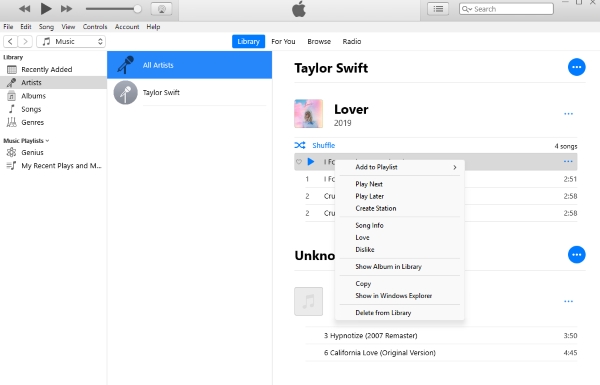Switch to the Browse tab
Viewport: 600px width, 385px height.
coord(319,41)
